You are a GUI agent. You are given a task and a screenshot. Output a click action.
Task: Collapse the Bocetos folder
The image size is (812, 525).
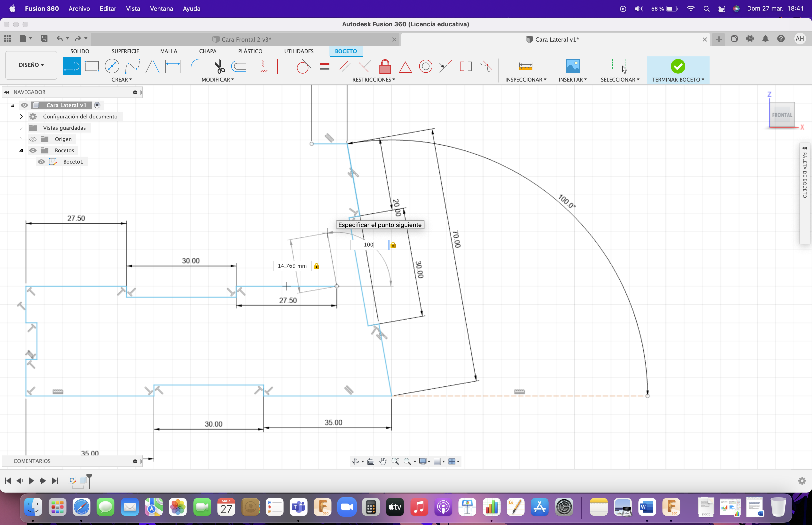(21, 150)
